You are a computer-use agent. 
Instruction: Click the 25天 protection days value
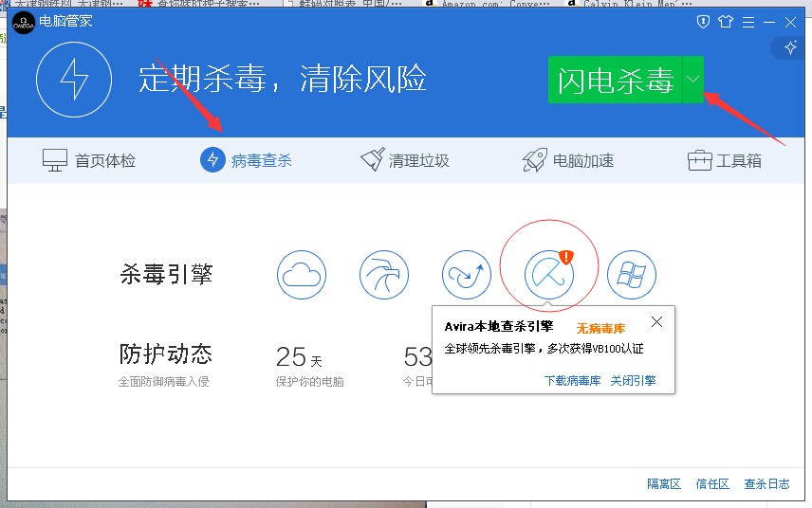(x=299, y=357)
